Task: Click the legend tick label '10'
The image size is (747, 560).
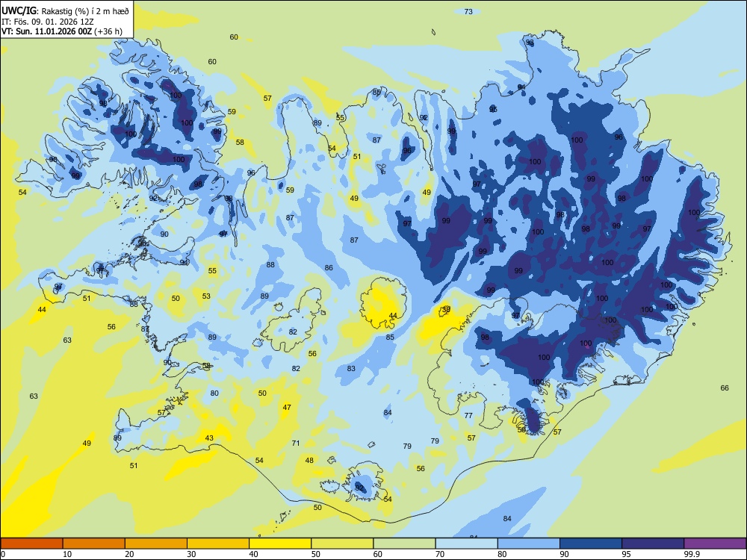Action: [67, 554]
